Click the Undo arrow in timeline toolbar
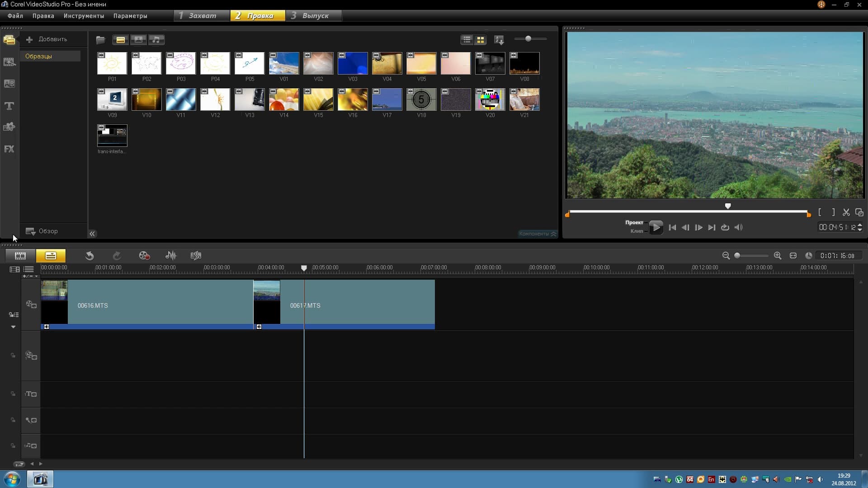Viewport: 868px width, 488px height. click(x=89, y=256)
